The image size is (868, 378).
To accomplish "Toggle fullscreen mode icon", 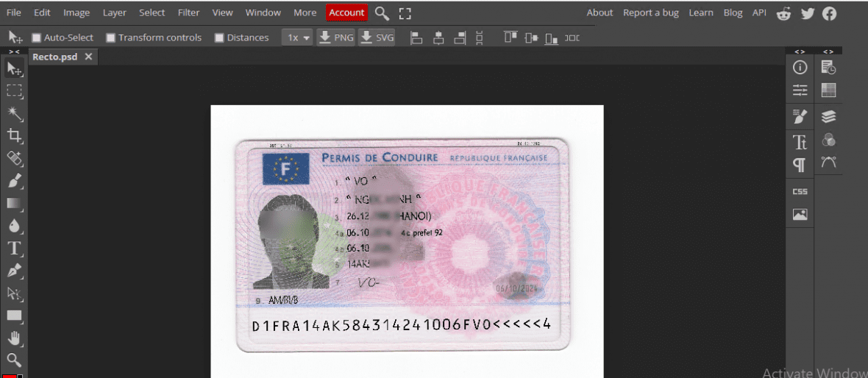I will pyautogui.click(x=405, y=13).
